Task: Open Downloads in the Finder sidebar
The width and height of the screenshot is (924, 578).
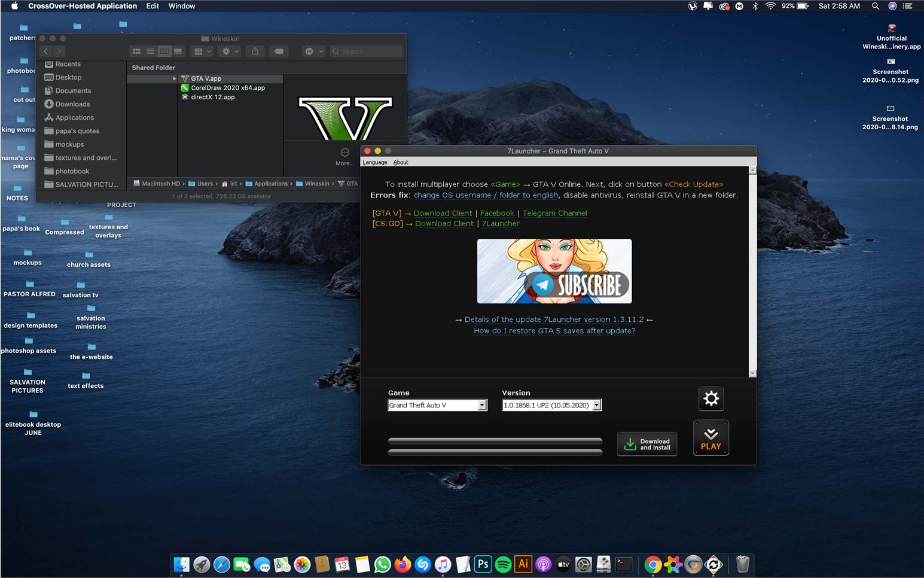Action: (x=72, y=104)
